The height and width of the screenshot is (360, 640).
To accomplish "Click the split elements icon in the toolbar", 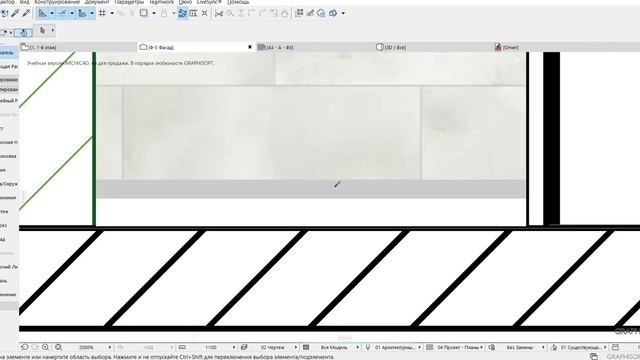I will click(x=219, y=13).
